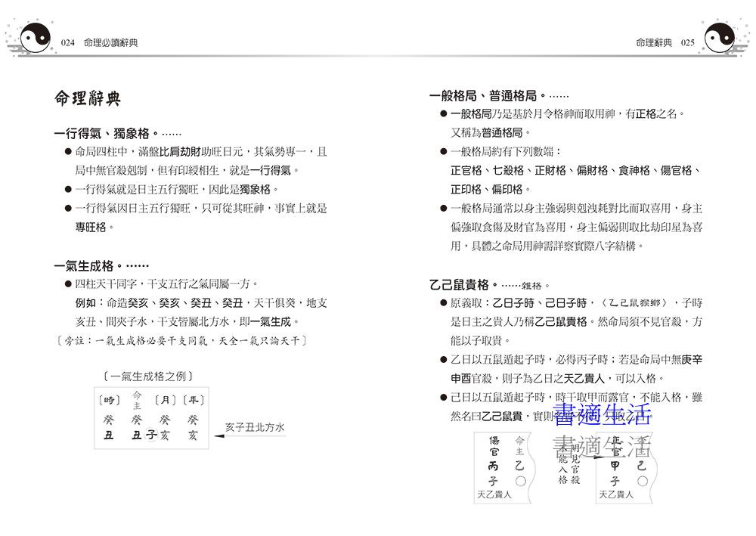Click the page number 025

[x=687, y=43]
